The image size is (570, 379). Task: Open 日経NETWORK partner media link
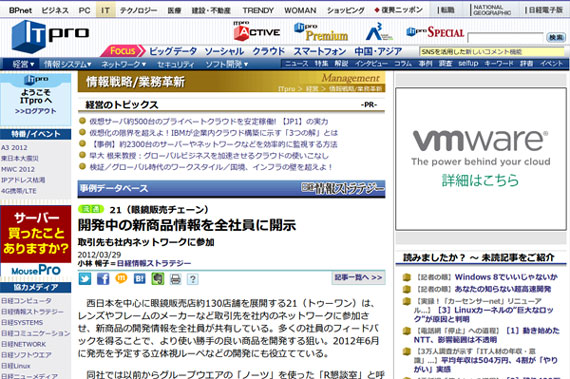(23, 344)
